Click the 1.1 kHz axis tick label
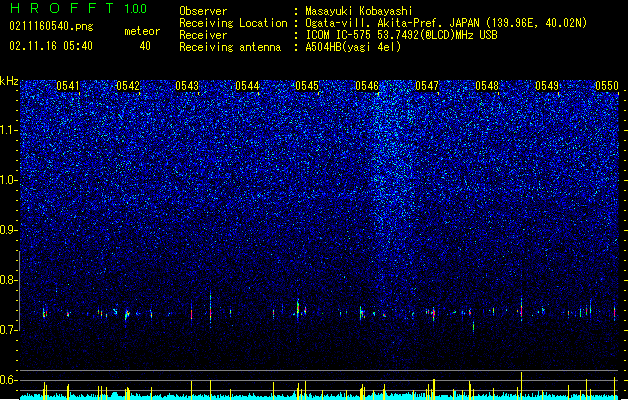 pos(8,130)
